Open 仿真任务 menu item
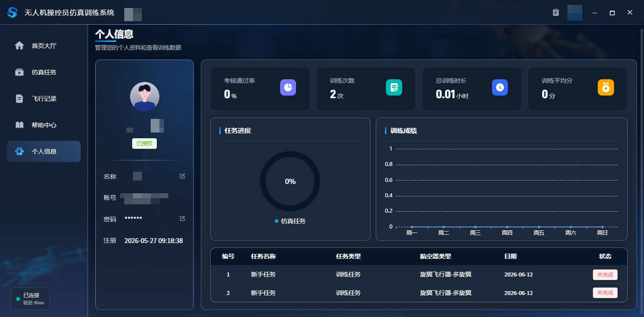This screenshot has height=317, width=644. (x=44, y=72)
